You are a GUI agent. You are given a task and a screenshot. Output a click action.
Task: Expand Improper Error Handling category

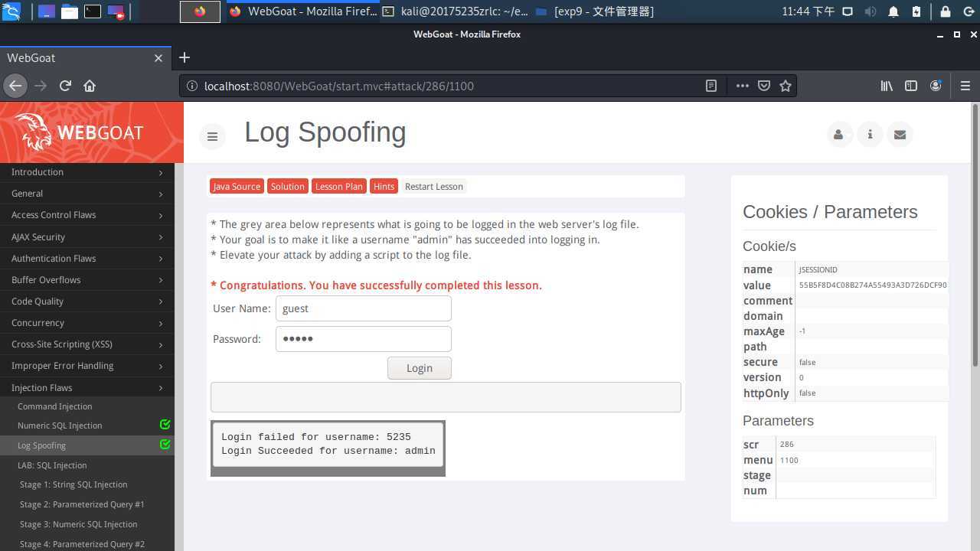[87, 366]
